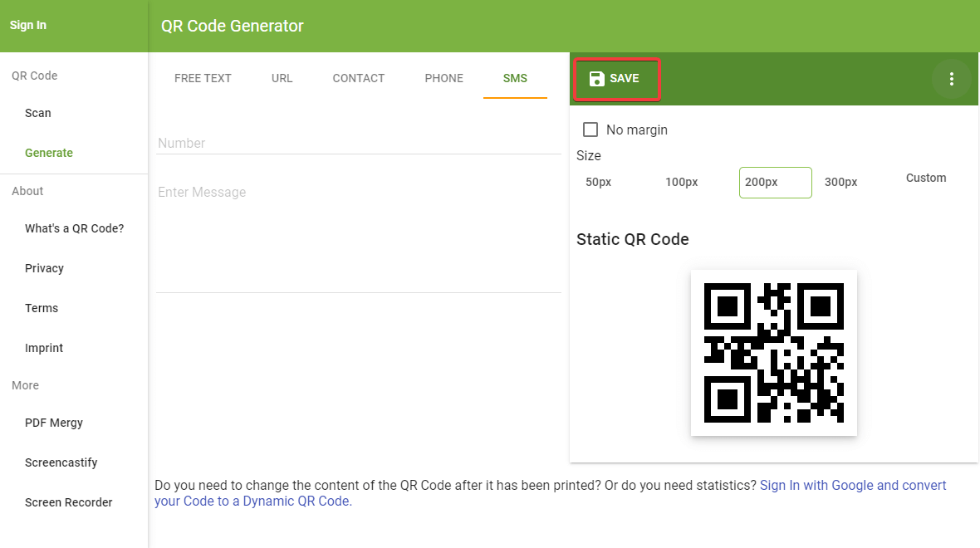Go to the Phone tab
Viewport: 980px width, 548px height.
443,78
